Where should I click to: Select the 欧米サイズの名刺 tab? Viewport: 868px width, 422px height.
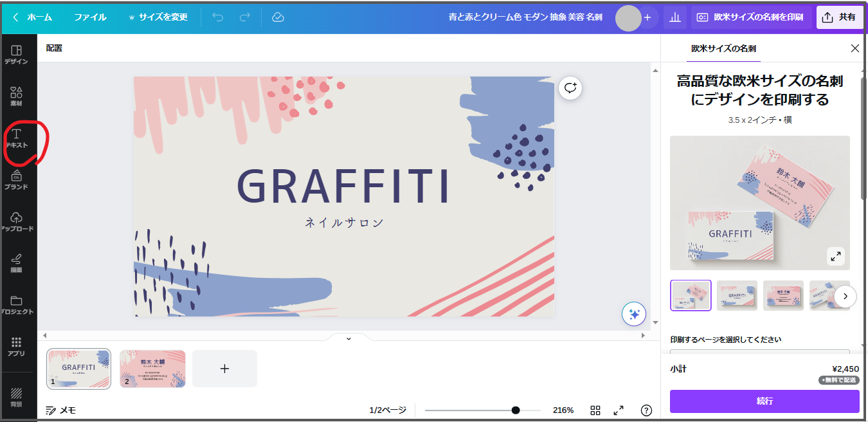point(723,48)
